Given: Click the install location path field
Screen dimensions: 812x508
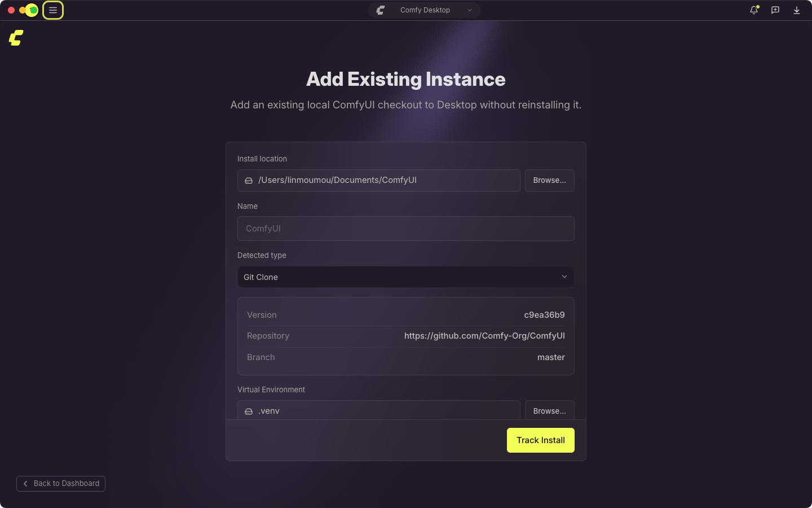Looking at the screenshot, I should click(379, 181).
